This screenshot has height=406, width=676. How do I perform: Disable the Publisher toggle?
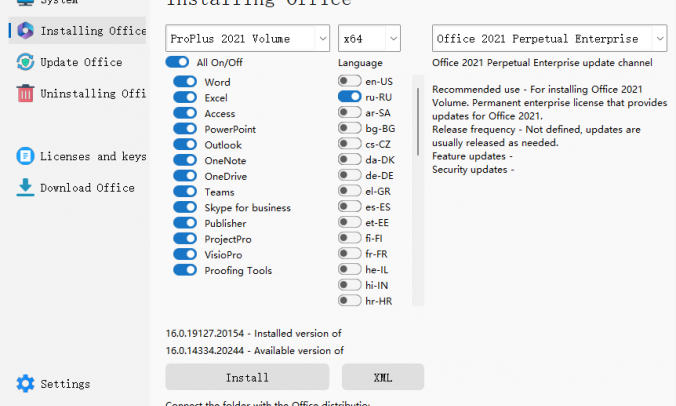point(185,223)
